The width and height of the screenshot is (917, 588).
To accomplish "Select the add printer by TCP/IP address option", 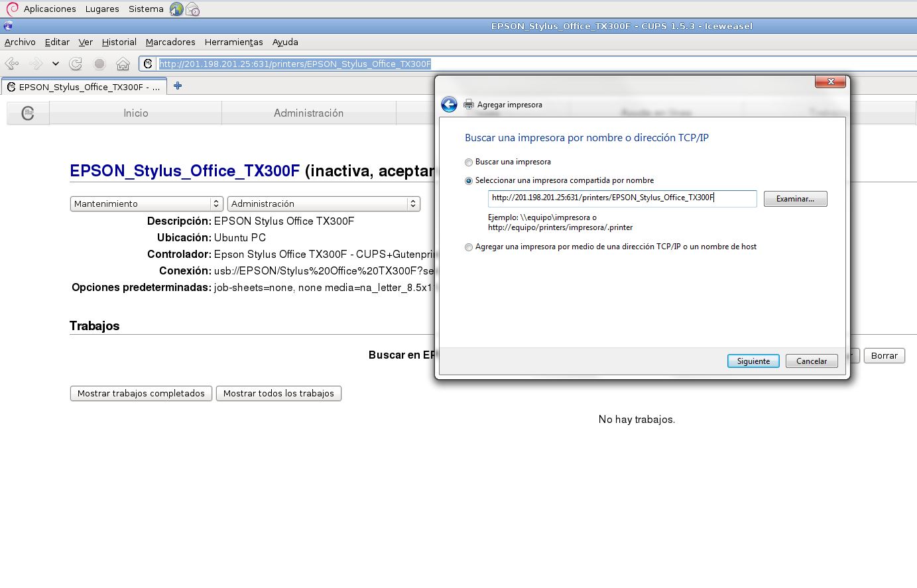I will (469, 247).
